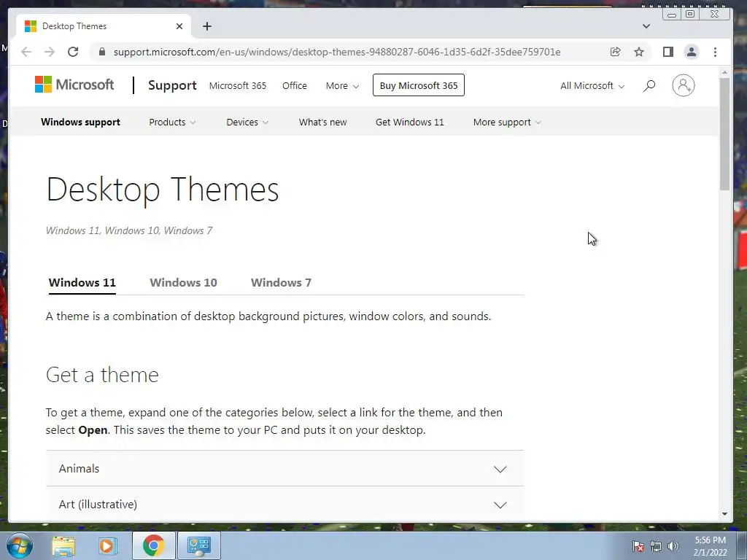Click the search magnifier icon on the page

649,86
